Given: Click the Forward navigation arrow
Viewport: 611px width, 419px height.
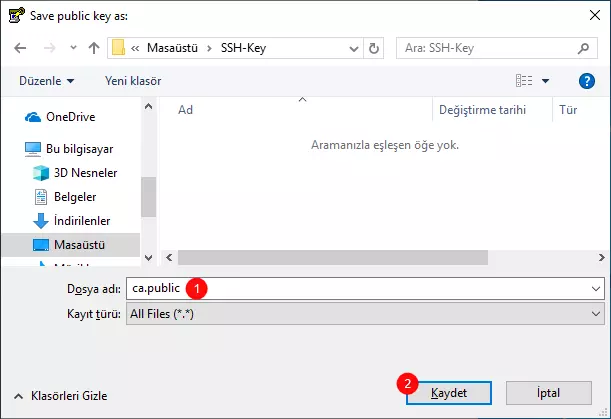Looking at the screenshot, I should [48, 48].
